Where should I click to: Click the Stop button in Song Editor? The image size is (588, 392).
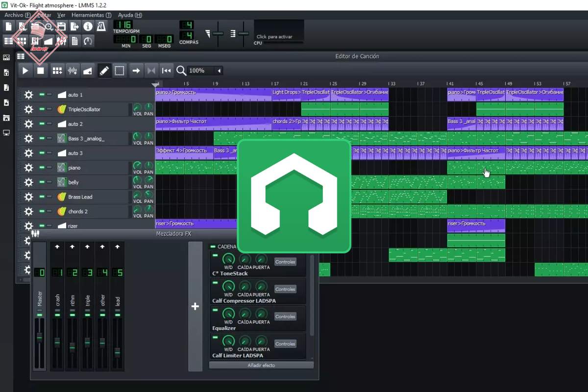[41, 71]
